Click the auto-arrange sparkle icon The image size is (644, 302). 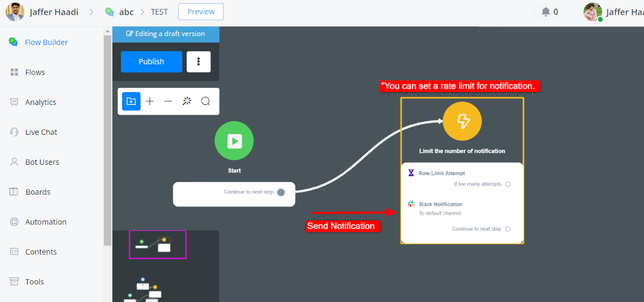187,101
